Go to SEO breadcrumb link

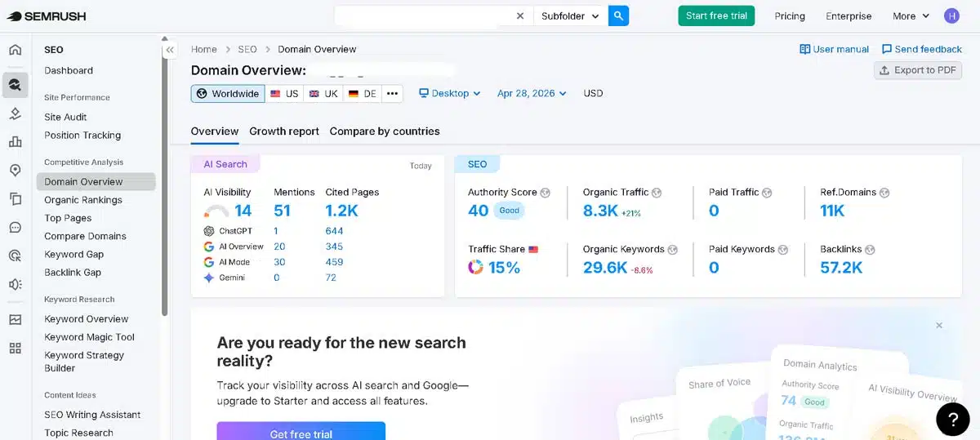click(247, 49)
